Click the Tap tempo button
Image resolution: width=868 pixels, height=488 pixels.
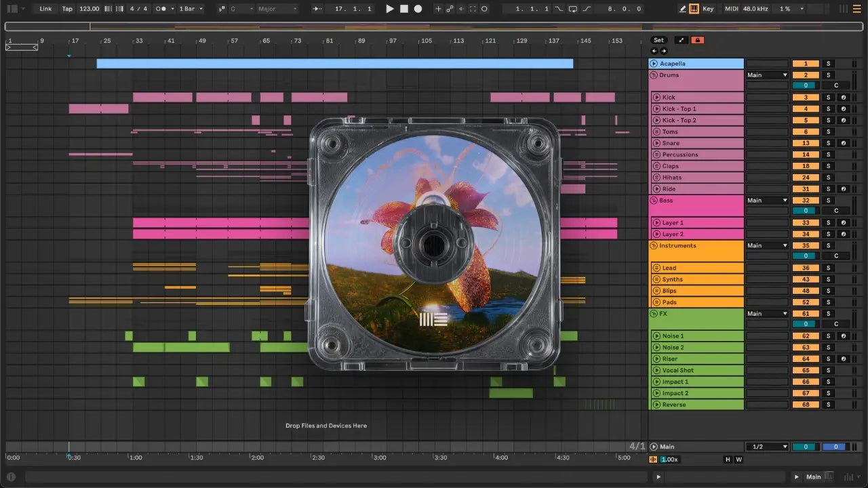67,9
